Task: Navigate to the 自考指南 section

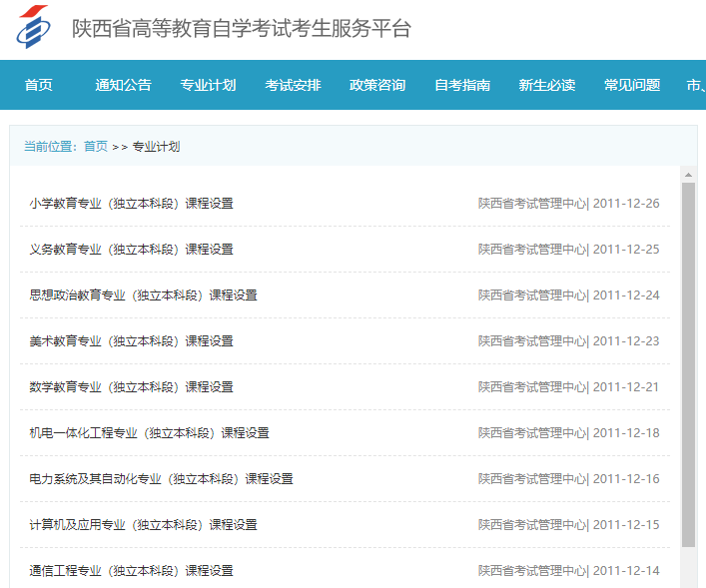Action: (x=462, y=85)
